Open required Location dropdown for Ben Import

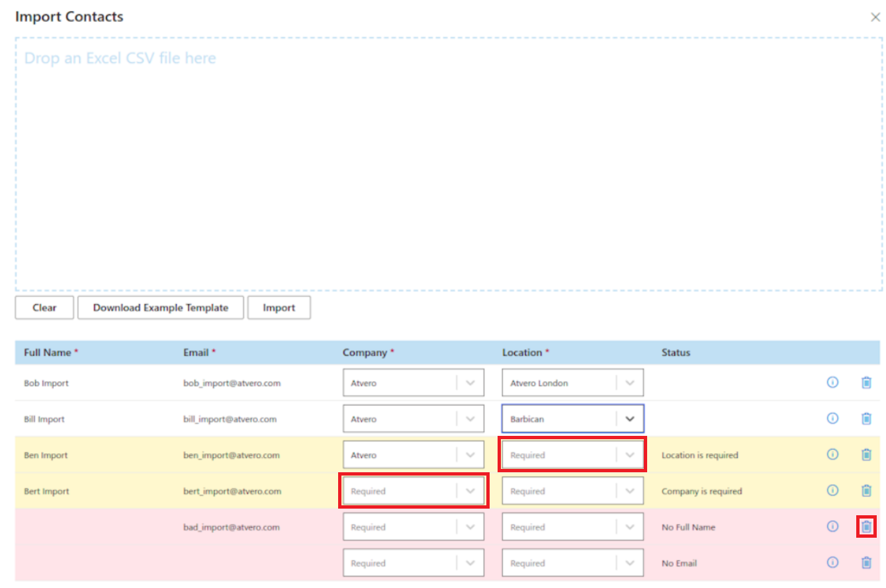coord(572,455)
